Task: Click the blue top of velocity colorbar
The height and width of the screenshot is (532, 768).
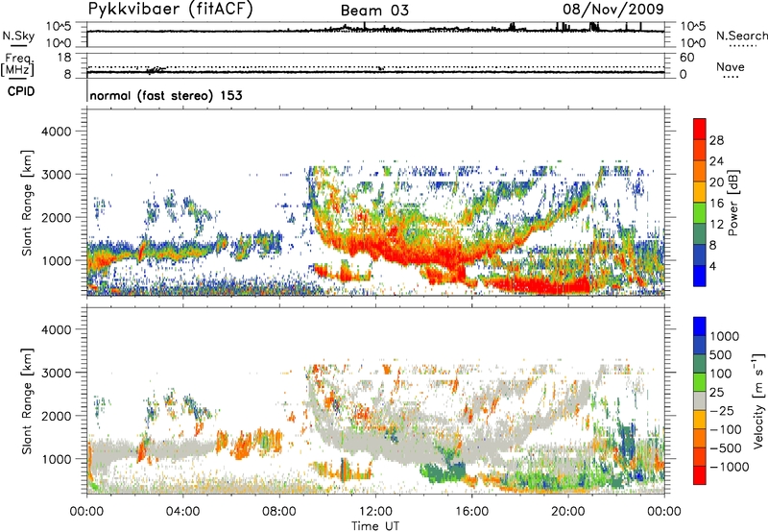Action: pyautogui.click(x=700, y=326)
